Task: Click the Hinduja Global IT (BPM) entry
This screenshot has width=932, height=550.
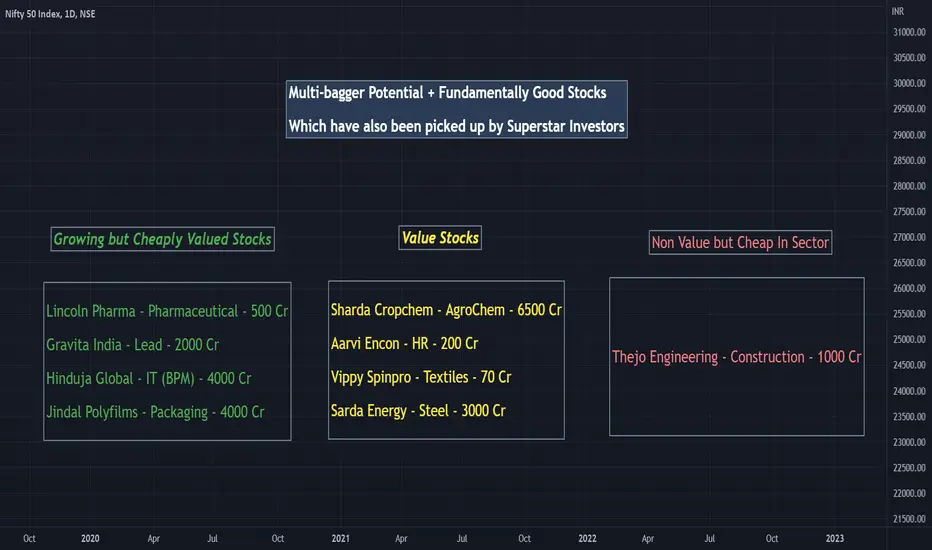Action: pyautogui.click(x=148, y=378)
